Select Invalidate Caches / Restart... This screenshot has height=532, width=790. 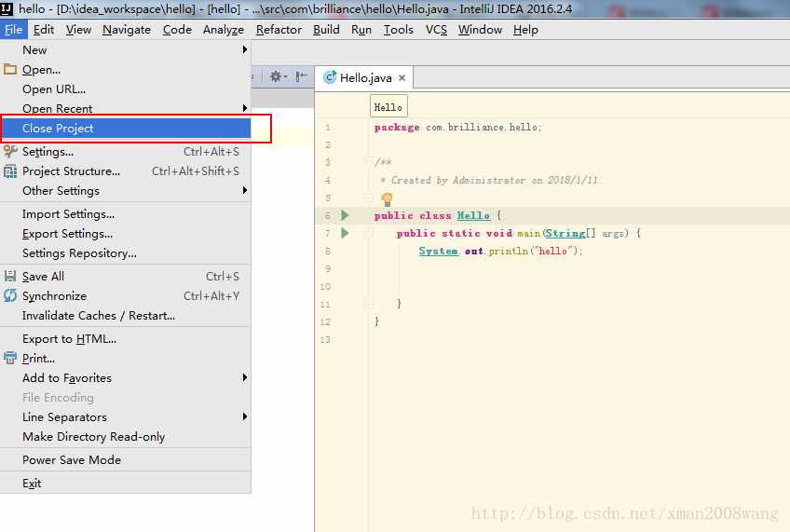click(126, 315)
